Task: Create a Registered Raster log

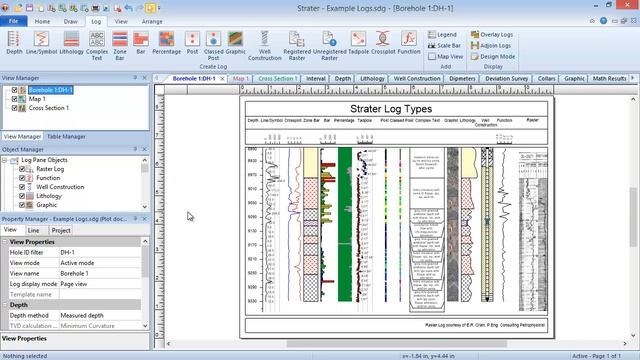Action: point(297,46)
